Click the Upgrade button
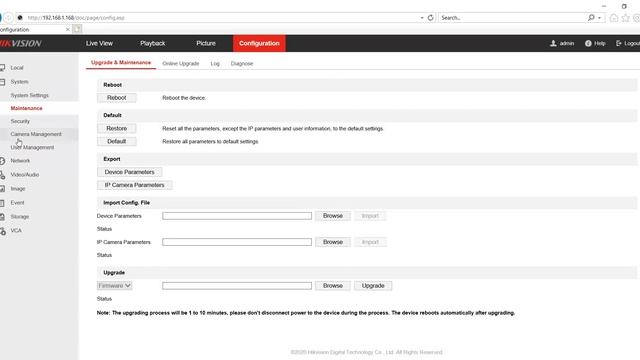Image resolution: width=640 pixels, height=360 pixels. coord(373,286)
